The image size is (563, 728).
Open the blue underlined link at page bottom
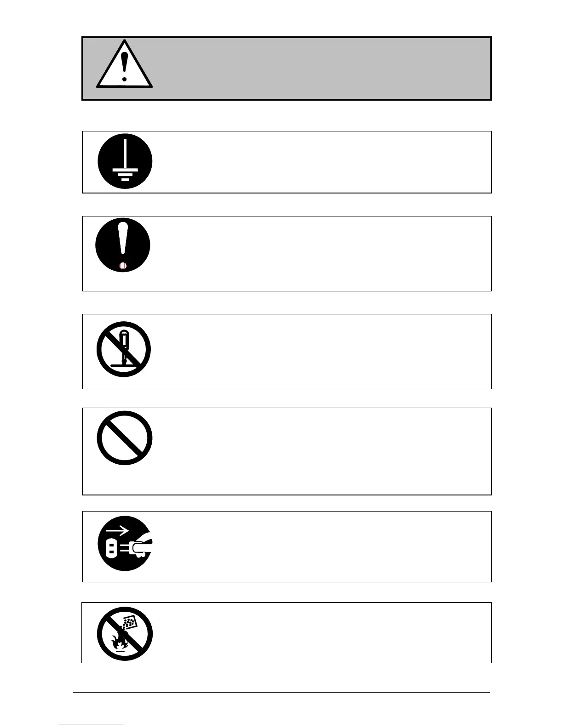[x=91, y=723]
